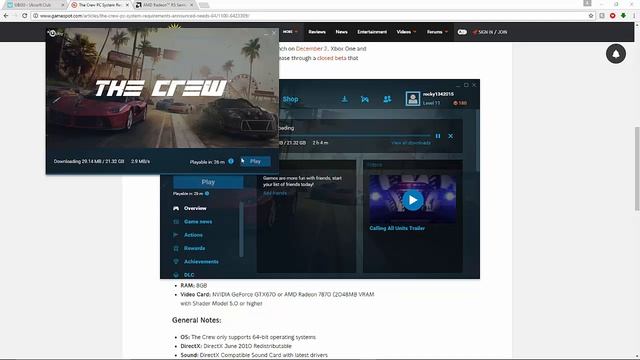Minimize The Crew launcher popup
640x360 pixels.
[x=266, y=33]
